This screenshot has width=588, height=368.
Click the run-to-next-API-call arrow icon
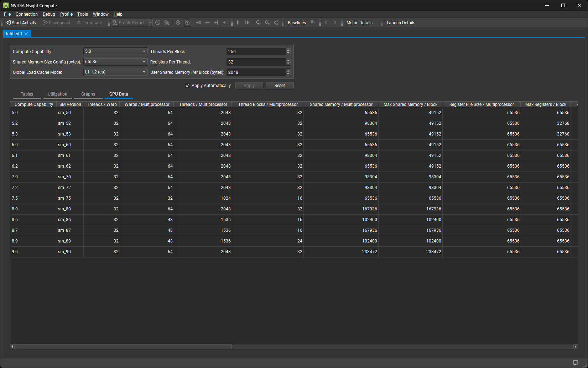click(207, 22)
